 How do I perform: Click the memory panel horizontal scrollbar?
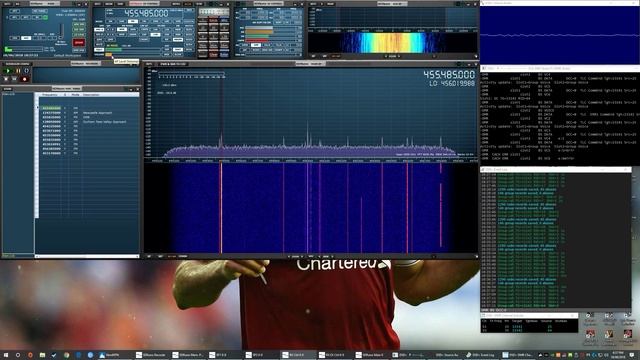[87, 256]
